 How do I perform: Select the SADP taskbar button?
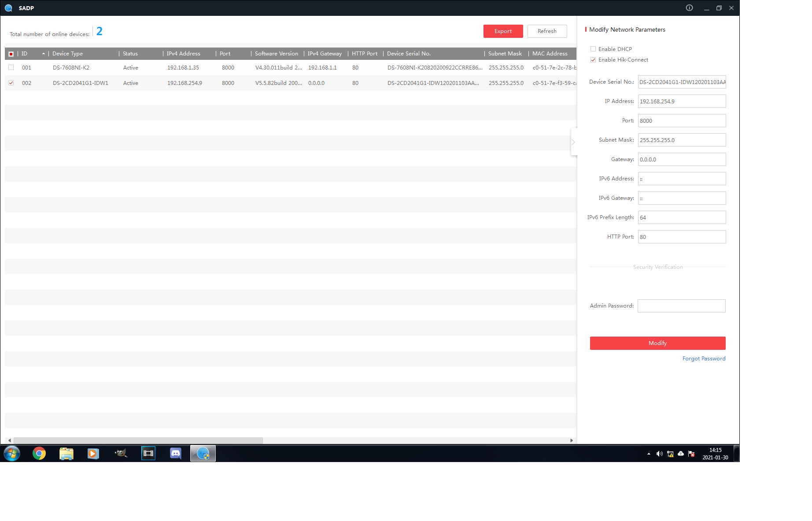click(x=203, y=453)
